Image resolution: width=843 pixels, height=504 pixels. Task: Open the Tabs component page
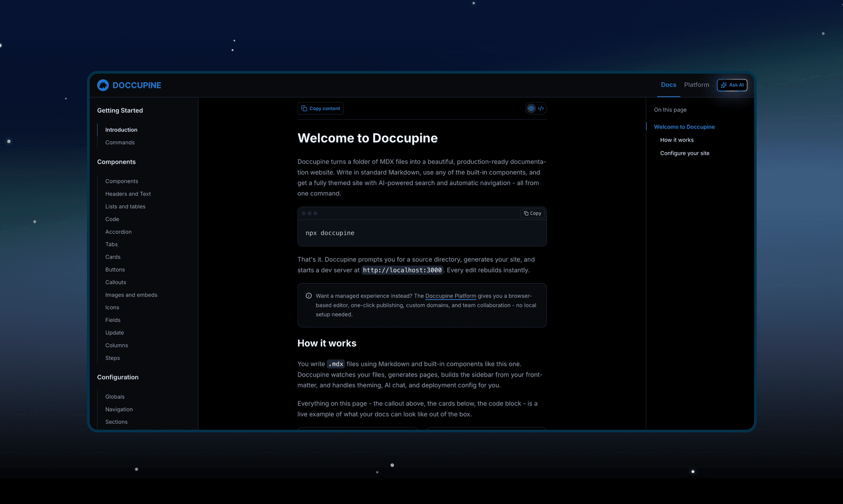[x=111, y=245]
